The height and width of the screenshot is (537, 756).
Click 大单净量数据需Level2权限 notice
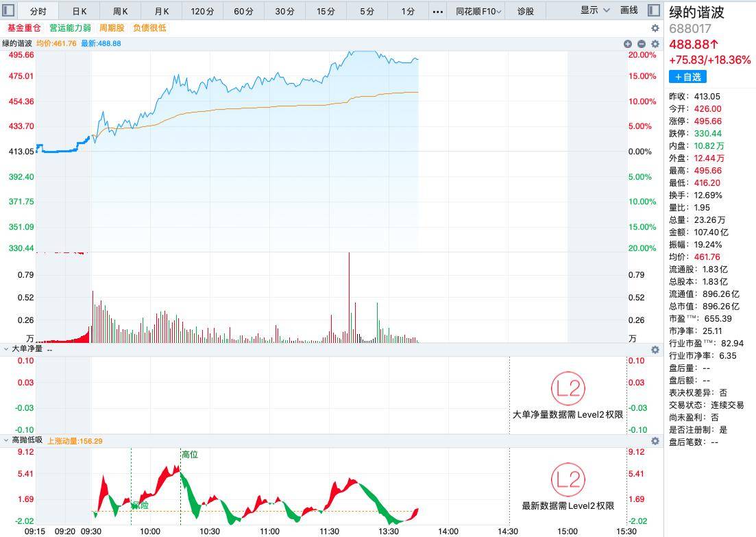click(x=568, y=414)
